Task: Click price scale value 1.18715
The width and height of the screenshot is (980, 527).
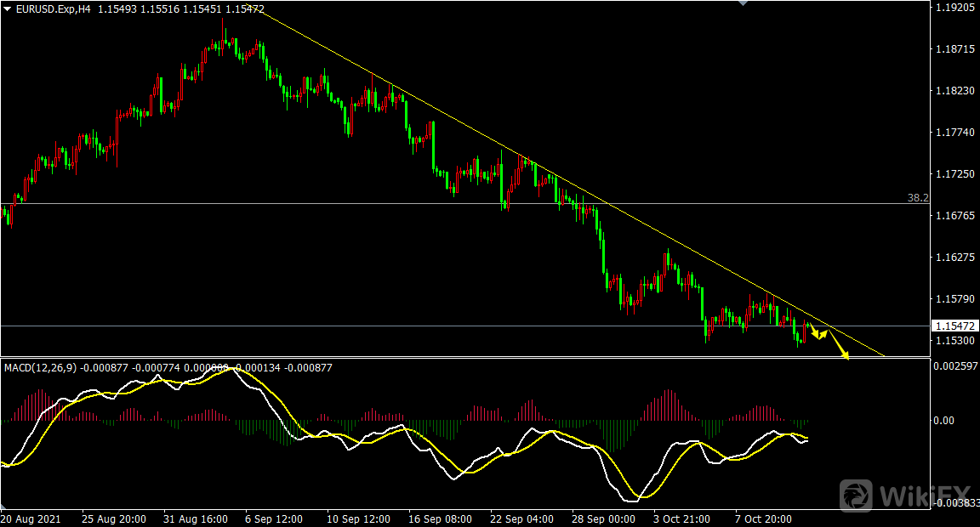Action: [x=955, y=48]
